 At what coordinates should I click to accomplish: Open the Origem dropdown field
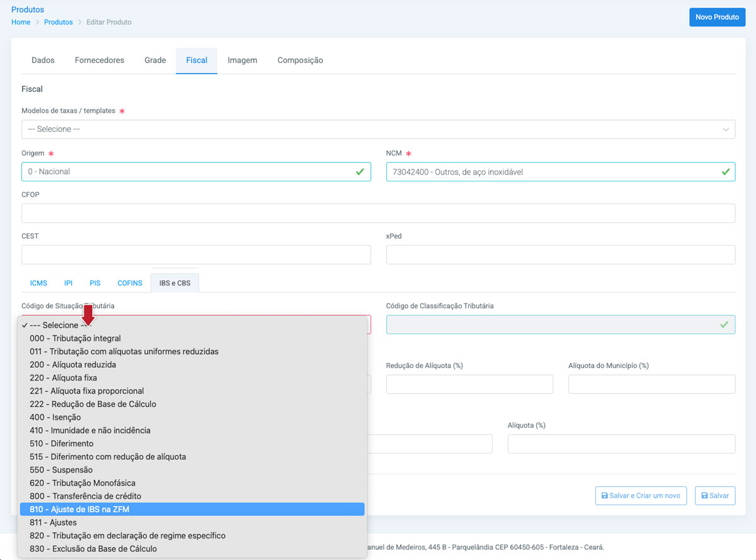click(196, 172)
